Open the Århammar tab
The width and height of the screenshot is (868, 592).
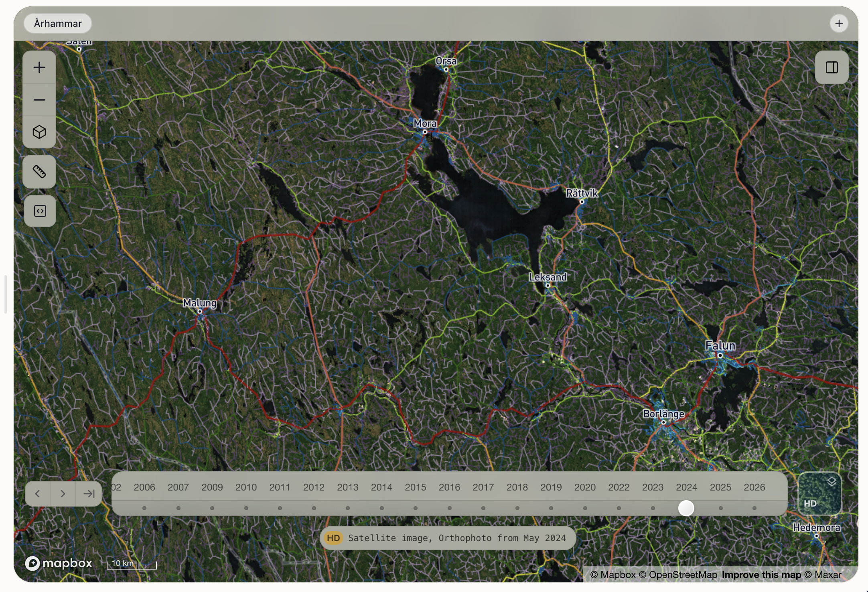[58, 23]
